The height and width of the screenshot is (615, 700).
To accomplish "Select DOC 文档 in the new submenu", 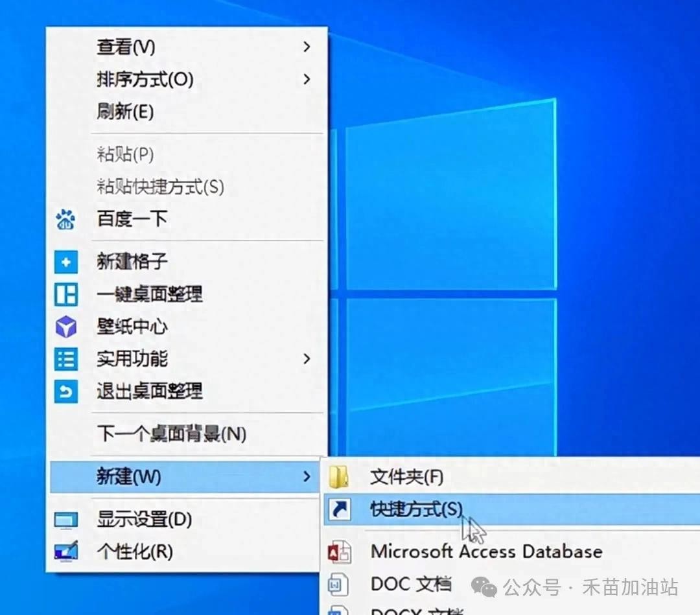I will coord(411,584).
